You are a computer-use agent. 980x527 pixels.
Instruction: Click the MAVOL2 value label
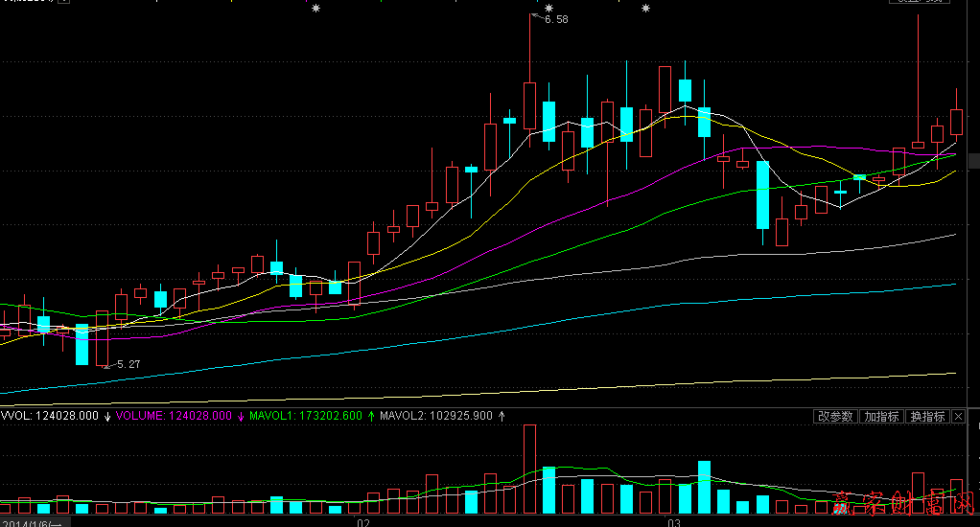click(436, 416)
